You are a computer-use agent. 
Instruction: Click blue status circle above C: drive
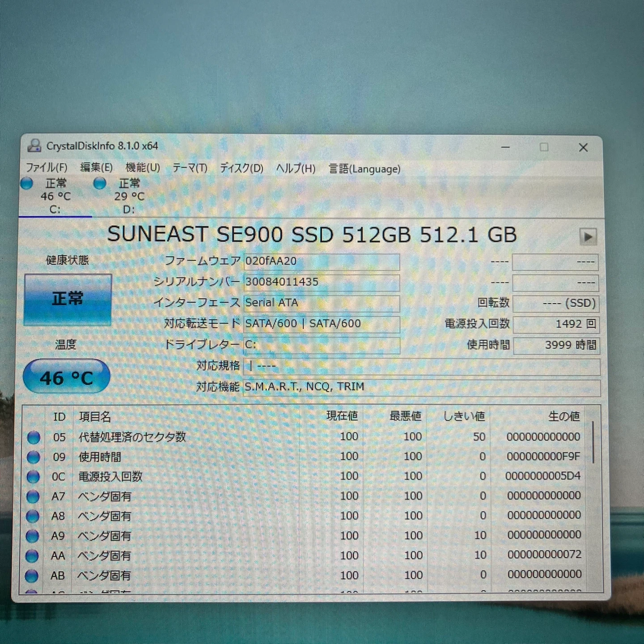pyautogui.click(x=27, y=183)
